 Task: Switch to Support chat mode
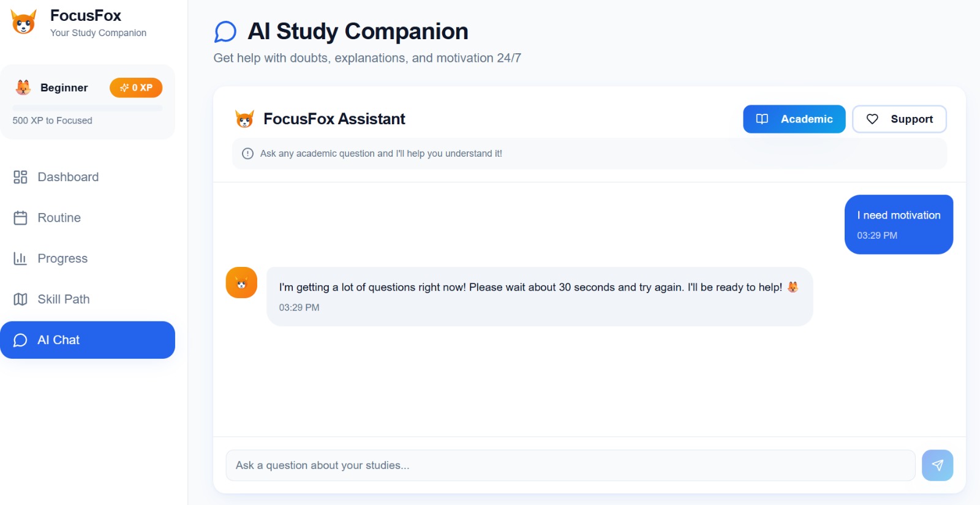(x=899, y=119)
